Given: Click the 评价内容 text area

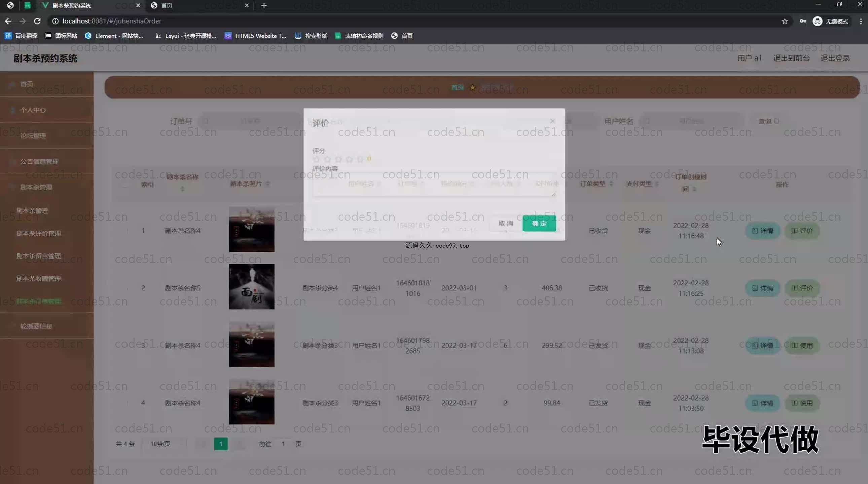Looking at the screenshot, I should click(434, 185).
